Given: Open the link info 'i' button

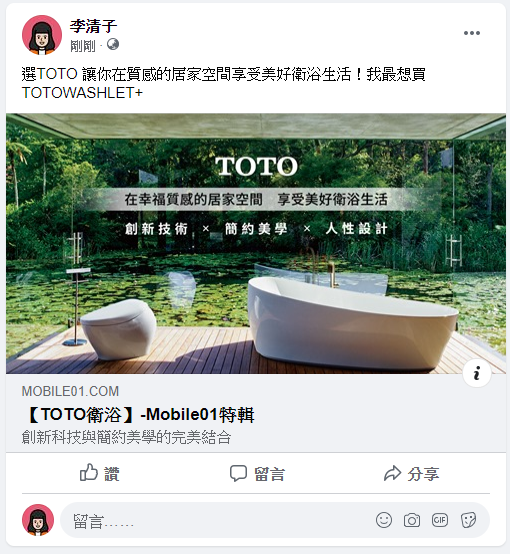Looking at the screenshot, I should pos(477,373).
